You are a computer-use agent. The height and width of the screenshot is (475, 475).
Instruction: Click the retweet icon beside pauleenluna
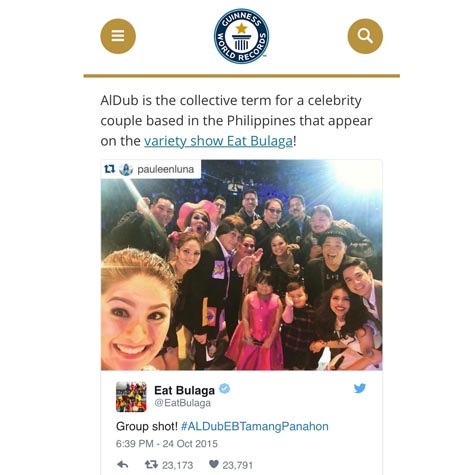coord(110,169)
